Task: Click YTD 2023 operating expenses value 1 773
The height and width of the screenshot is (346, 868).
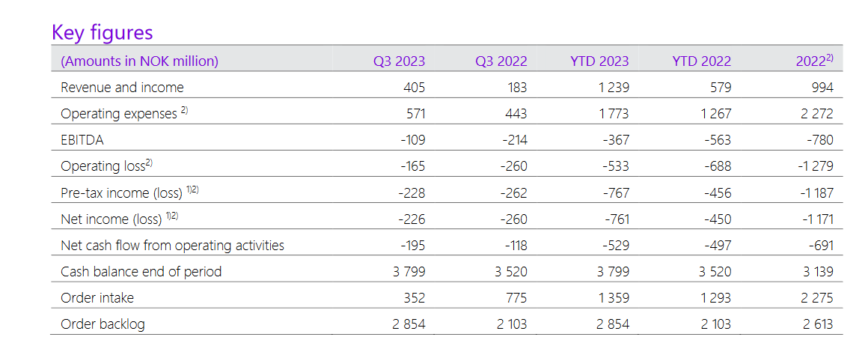Action: pyautogui.click(x=613, y=114)
